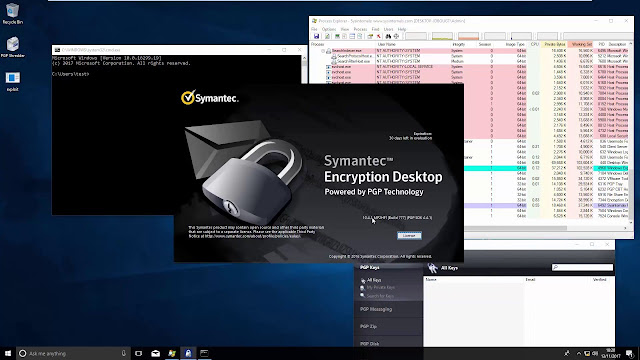
Task: Click the search field in PGP window
Action: tap(582, 267)
